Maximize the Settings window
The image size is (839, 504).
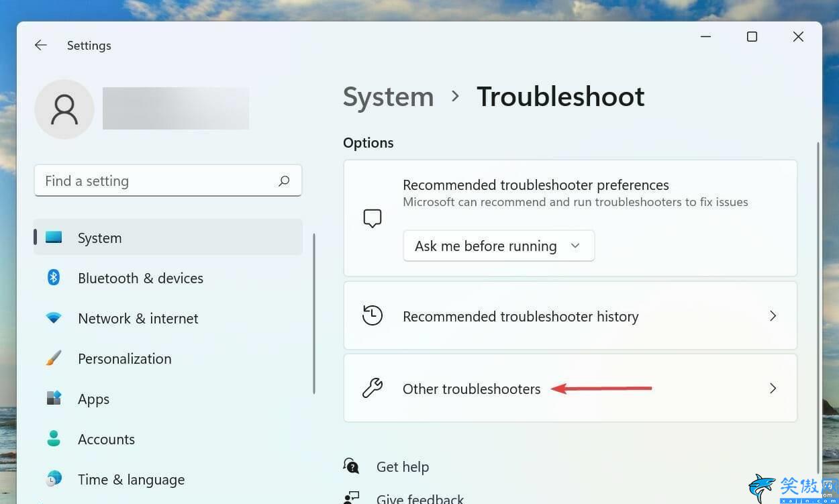click(752, 36)
